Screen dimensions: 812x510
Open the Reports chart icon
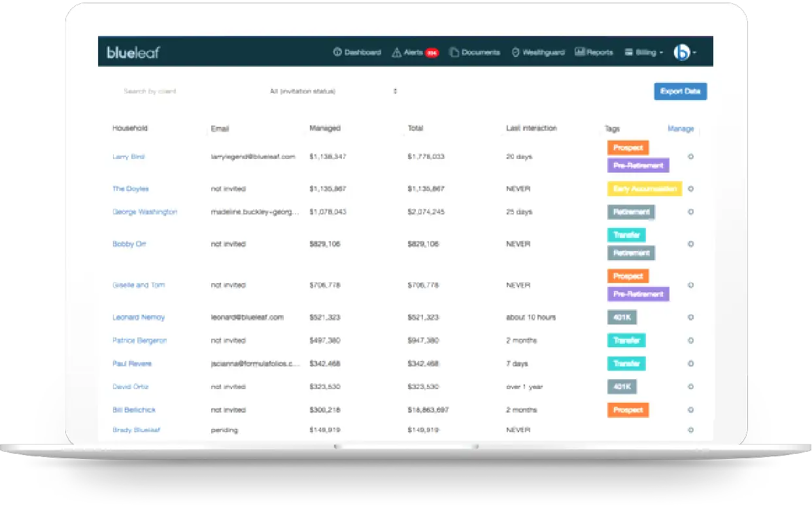[x=579, y=52]
